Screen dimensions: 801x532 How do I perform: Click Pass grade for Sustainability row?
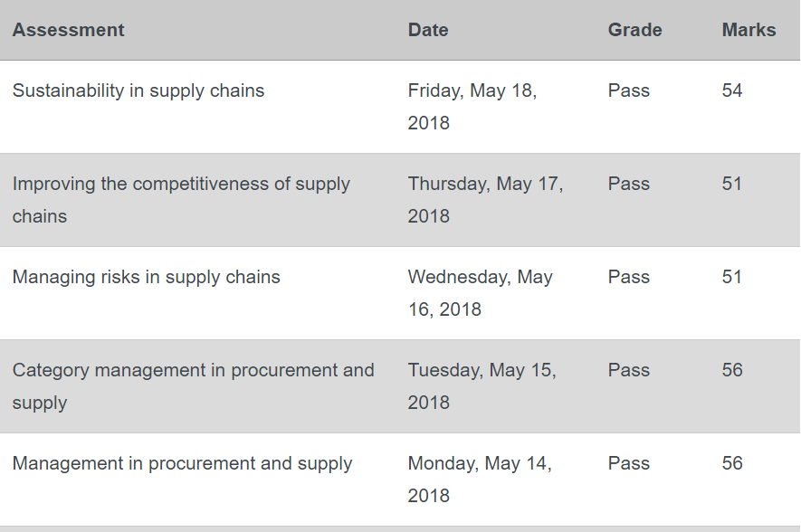click(629, 90)
